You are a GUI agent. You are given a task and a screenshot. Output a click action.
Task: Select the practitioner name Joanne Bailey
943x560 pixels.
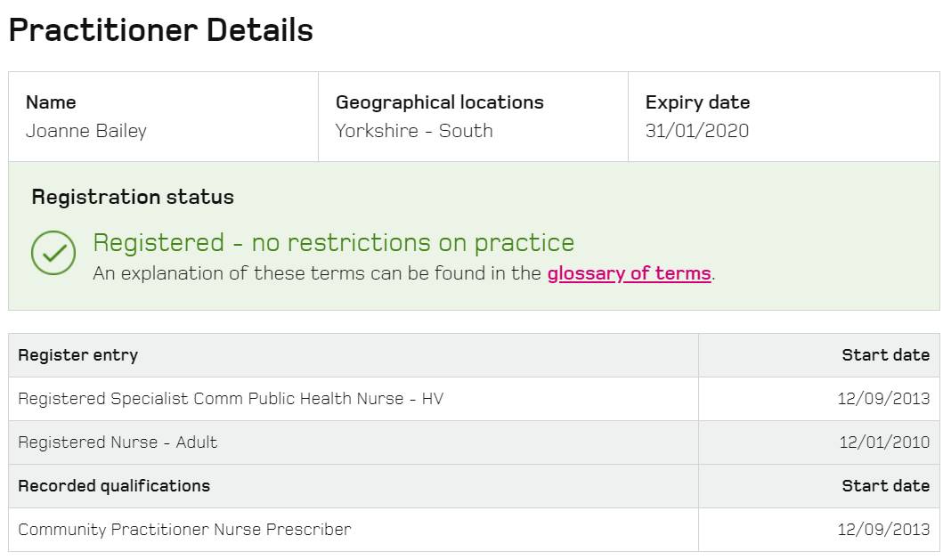pyautogui.click(x=86, y=131)
